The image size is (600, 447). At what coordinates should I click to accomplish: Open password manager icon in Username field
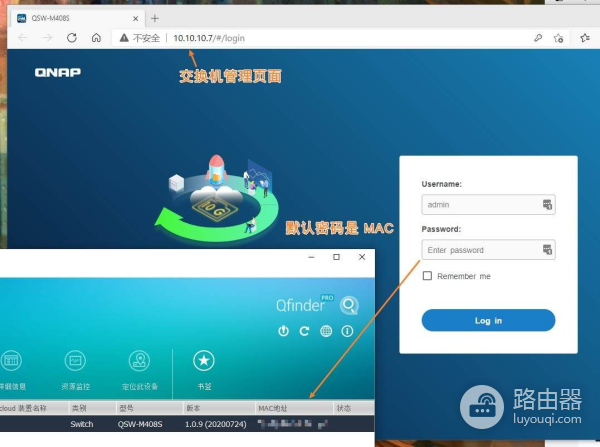(x=547, y=204)
